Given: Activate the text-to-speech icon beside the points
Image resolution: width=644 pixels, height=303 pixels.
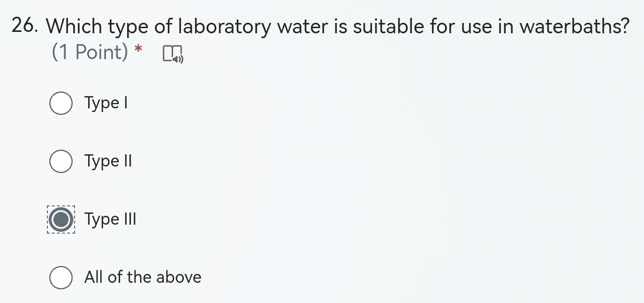Looking at the screenshot, I should [174, 55].
